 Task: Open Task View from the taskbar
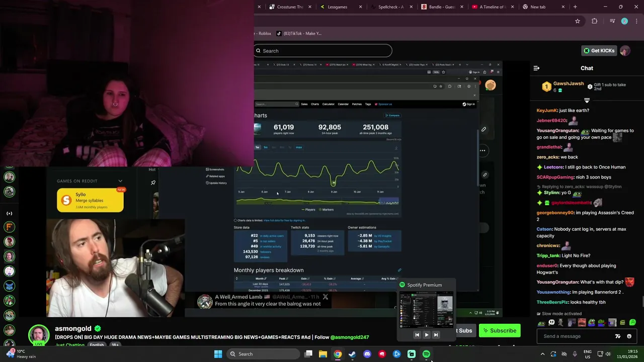click(x=308, y=354)
